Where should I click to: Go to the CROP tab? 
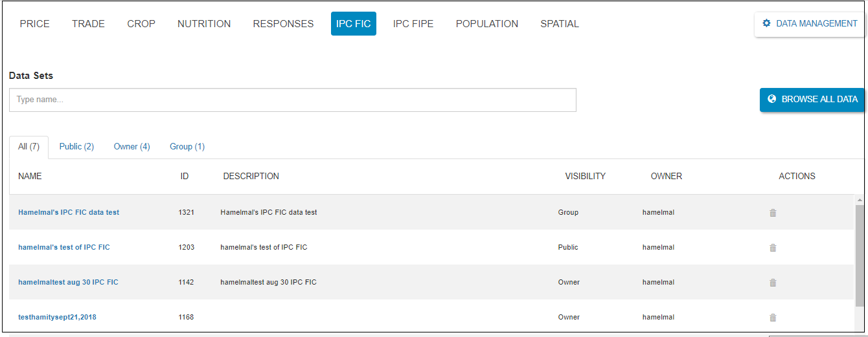(x=141, y=24)
